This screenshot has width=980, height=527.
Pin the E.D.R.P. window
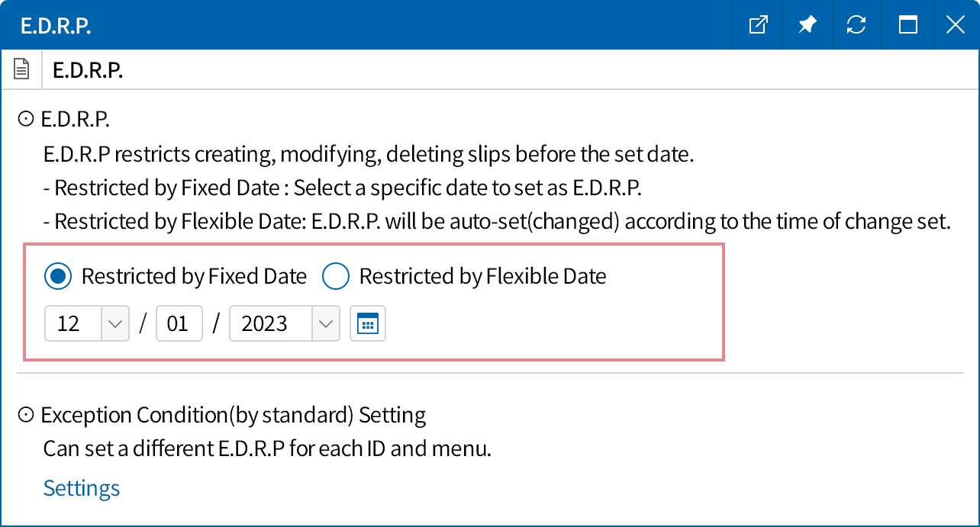tap(807, 25)
